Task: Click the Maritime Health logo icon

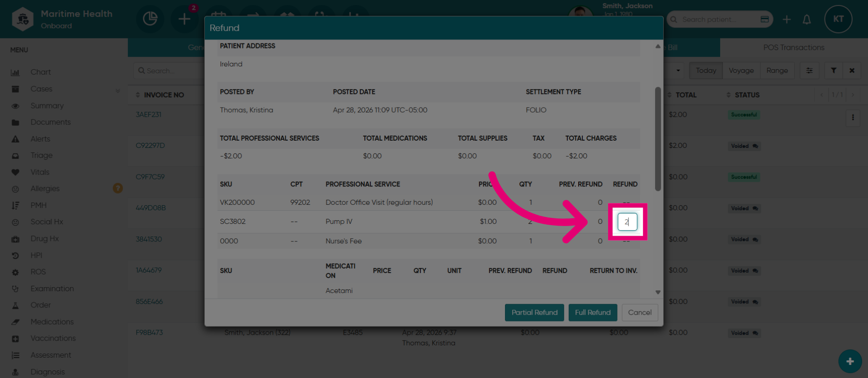Action: point(23,19)
